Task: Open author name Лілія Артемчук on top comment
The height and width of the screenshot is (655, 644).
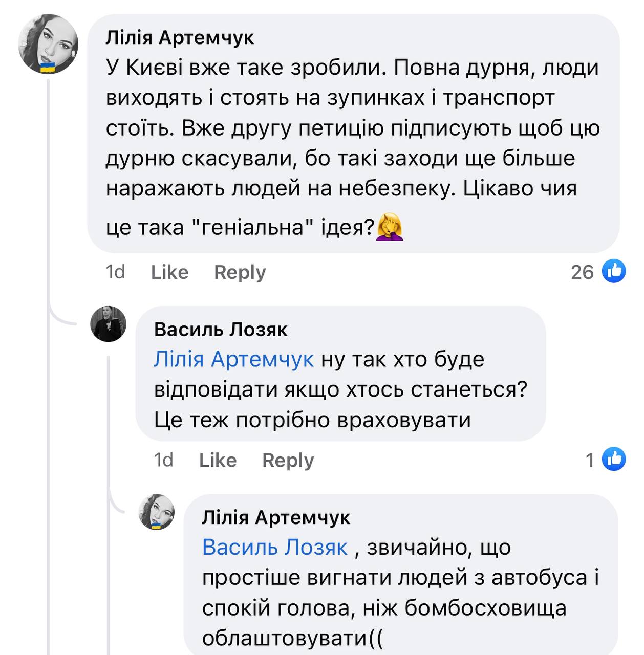Action: tap(180, 38)
